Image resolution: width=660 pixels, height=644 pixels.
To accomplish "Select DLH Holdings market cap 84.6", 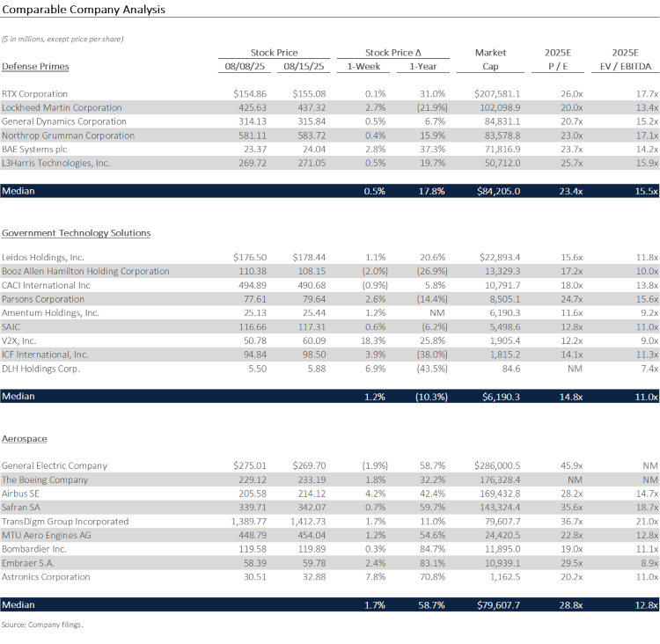I will 511,369.
